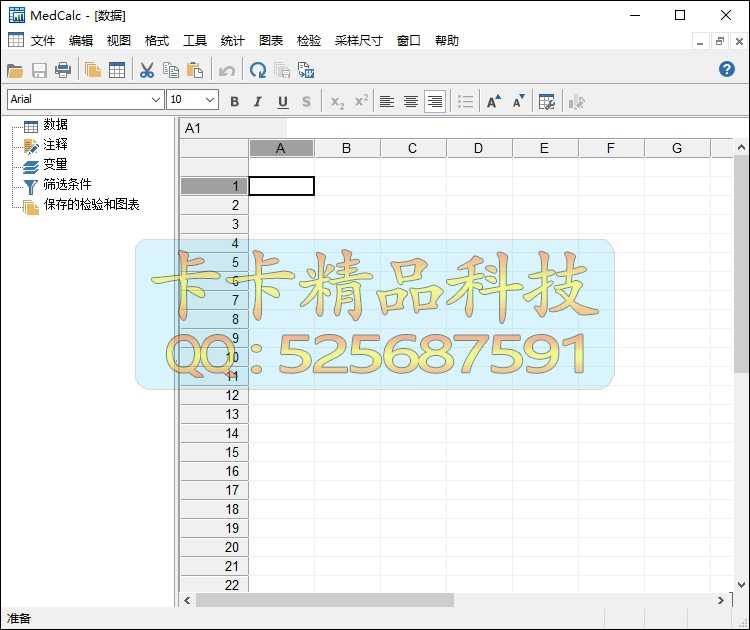Select 保存的检验和图表 tree item
Viewport: 750px width, 630px height.
[x=91, y=204]
